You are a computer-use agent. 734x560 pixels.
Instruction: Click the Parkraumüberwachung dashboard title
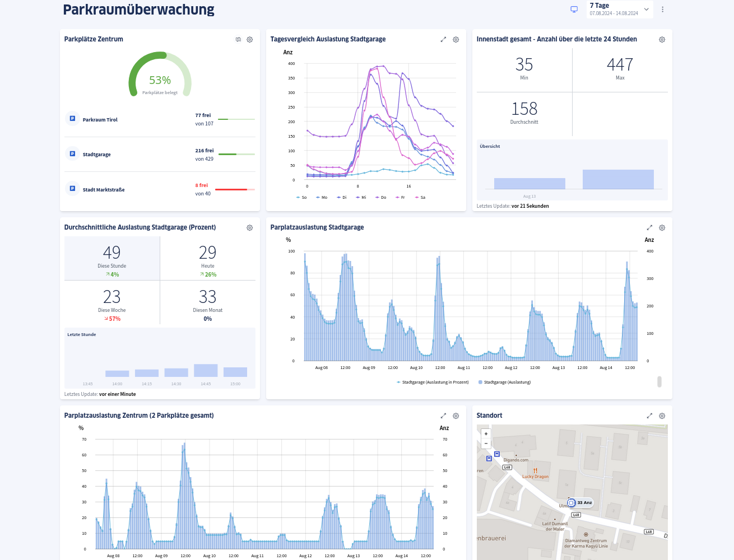(138, 9)
